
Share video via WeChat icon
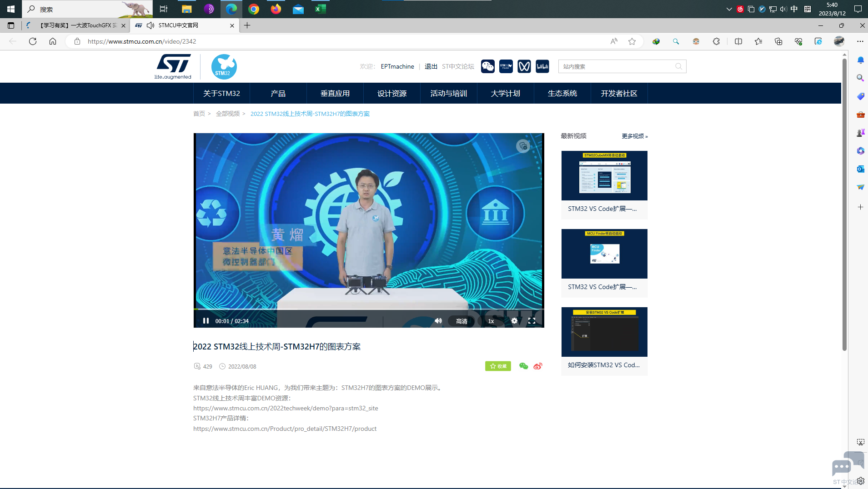click(x=523, y=366)
